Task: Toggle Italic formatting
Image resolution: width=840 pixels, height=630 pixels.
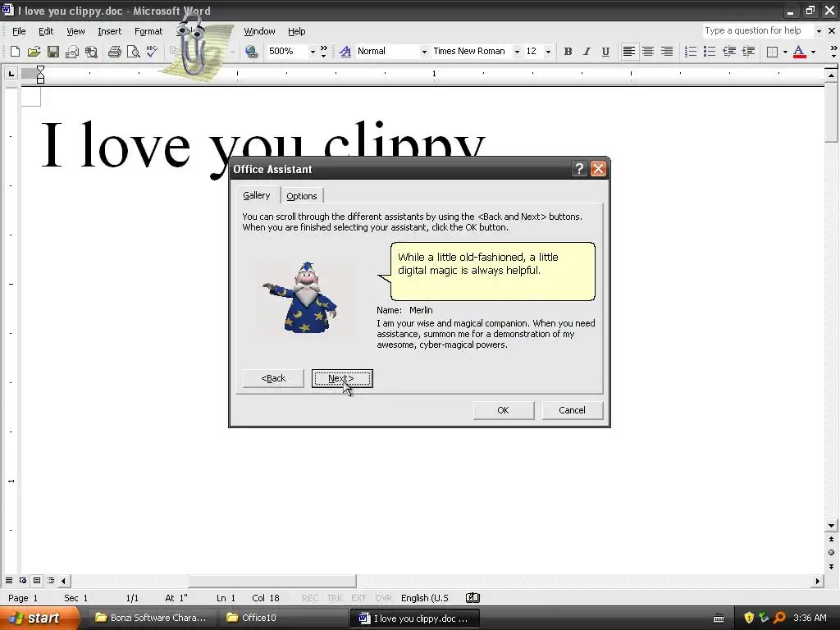Action: tap(587, 52)
